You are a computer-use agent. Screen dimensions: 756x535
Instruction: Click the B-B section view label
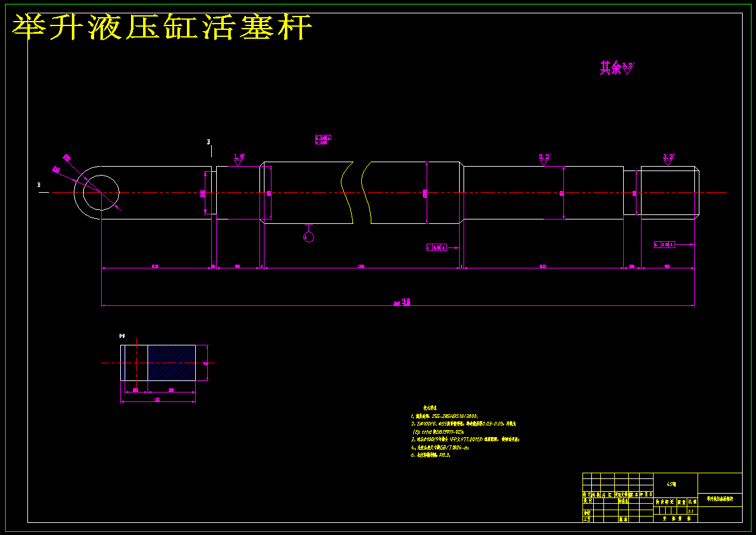122,336
